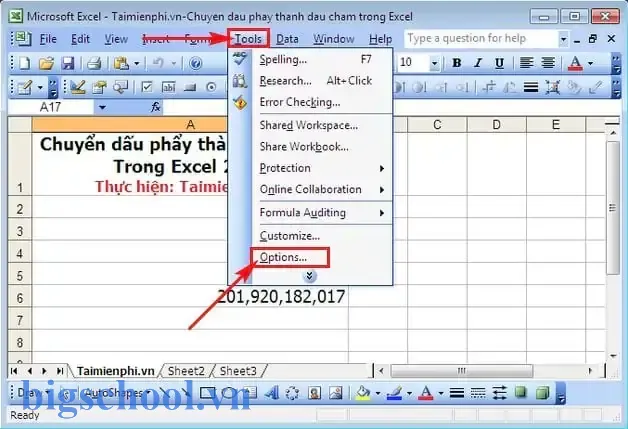Click the fx Insert Function button
The height and width of the screenshot is (429, 628).
(x=155, y=107)
